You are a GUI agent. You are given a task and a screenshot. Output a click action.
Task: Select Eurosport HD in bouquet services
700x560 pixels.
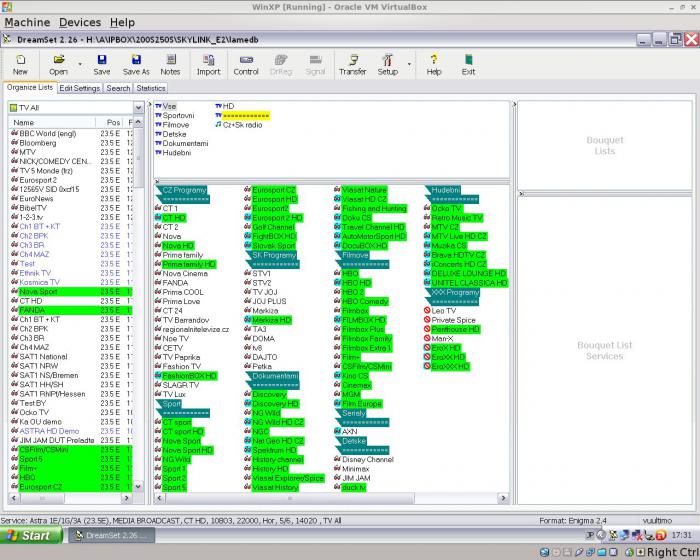(x=271, y=199)
